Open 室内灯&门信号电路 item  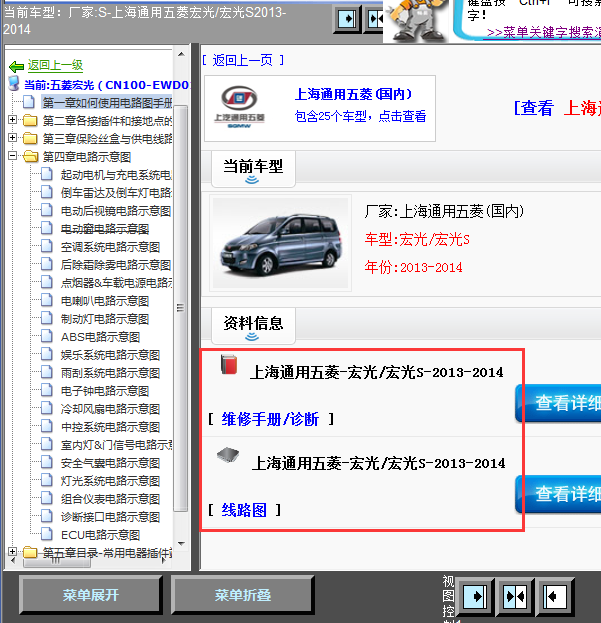116,445
